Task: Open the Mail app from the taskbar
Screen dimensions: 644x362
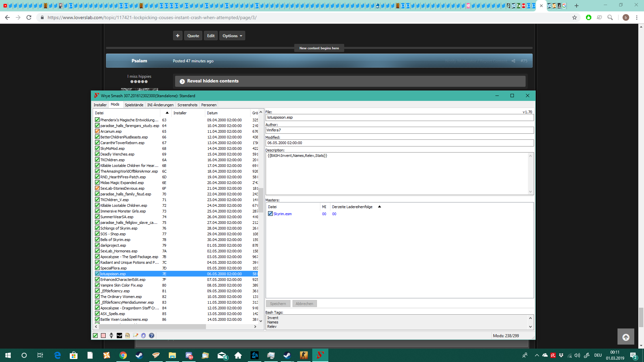Action: pos(222,355)
